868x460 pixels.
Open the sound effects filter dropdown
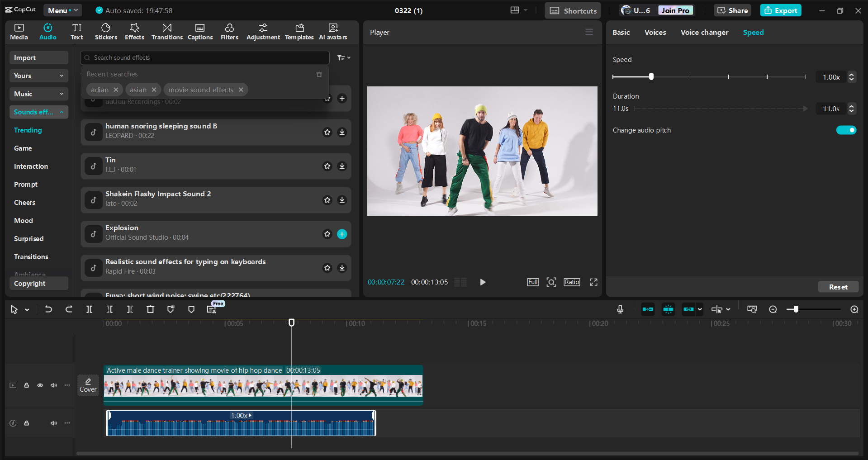pyautogui.click(x=343, y=57)
